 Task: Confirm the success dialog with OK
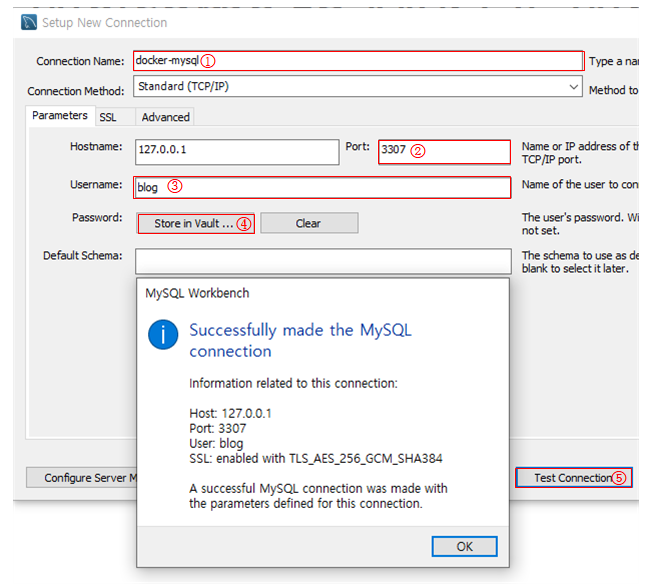[x=464, y=546]
